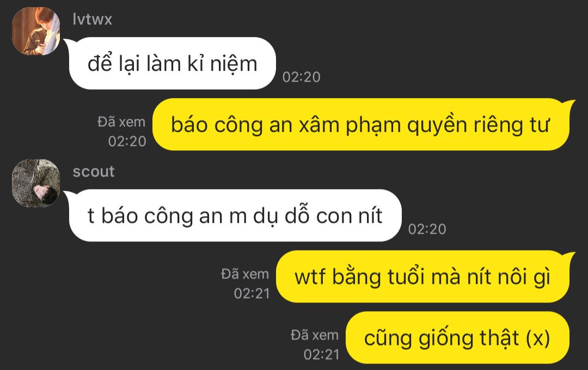Open lvtwx's profile avatar
588x370 pixels.
(x=36, y=31)
